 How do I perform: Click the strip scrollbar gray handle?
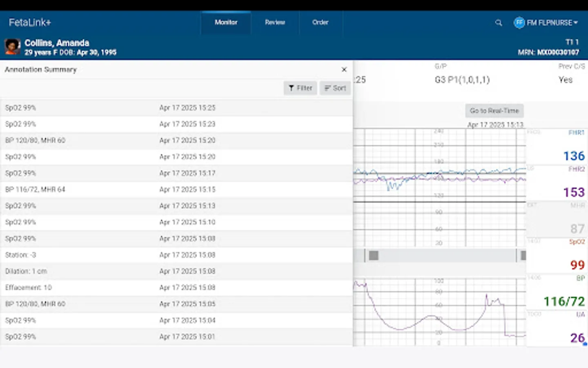point(374,256)
